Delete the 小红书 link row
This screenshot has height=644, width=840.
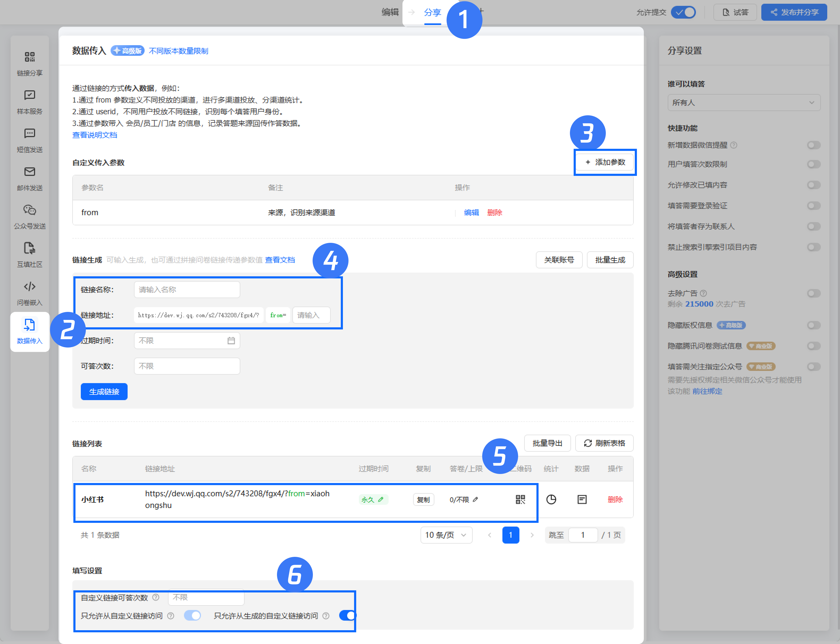(615, 499)
